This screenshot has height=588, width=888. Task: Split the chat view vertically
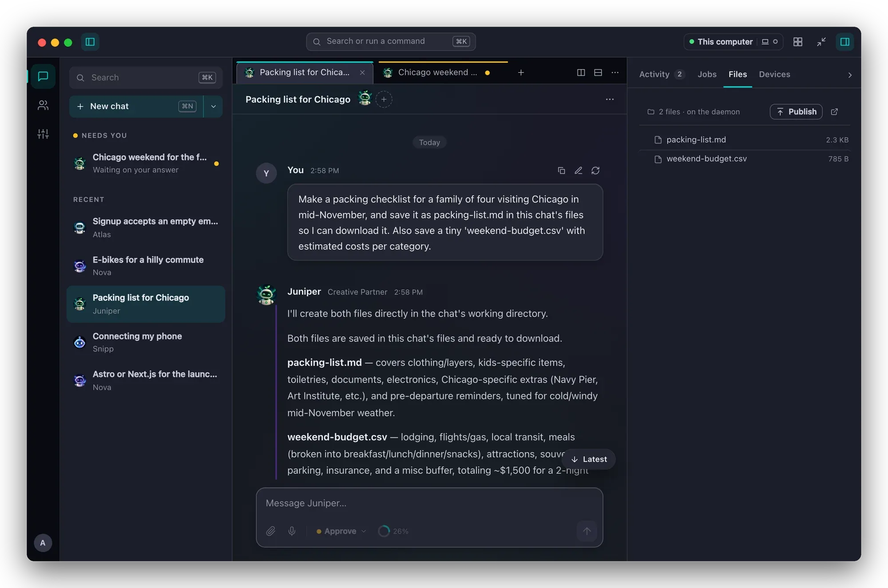(581, 72)
